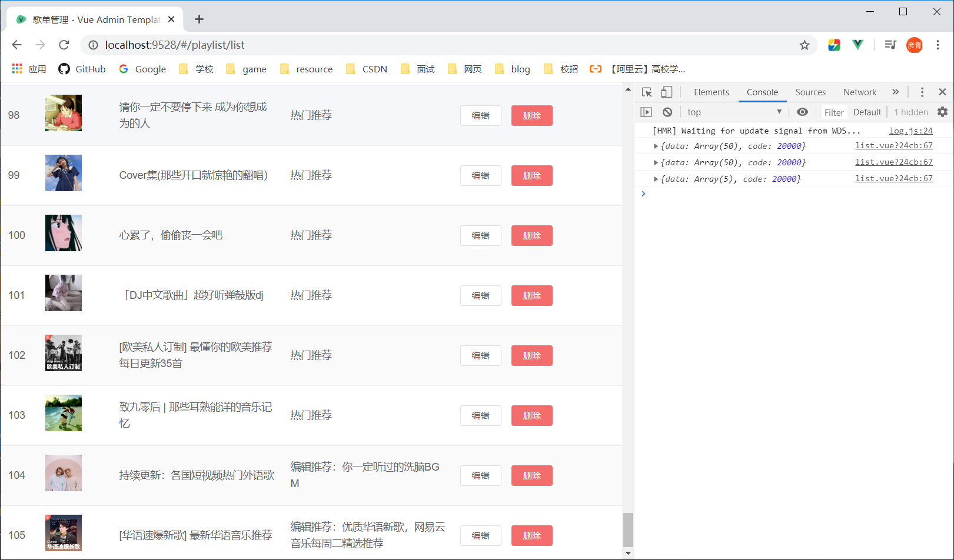The width and height of the screenshot is (954, 560).
Task: Clear the console output
Action: tap(667, 112)
